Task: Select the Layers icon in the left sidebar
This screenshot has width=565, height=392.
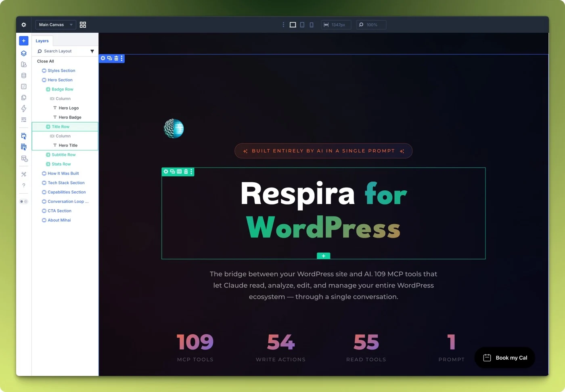Action: 23,53
